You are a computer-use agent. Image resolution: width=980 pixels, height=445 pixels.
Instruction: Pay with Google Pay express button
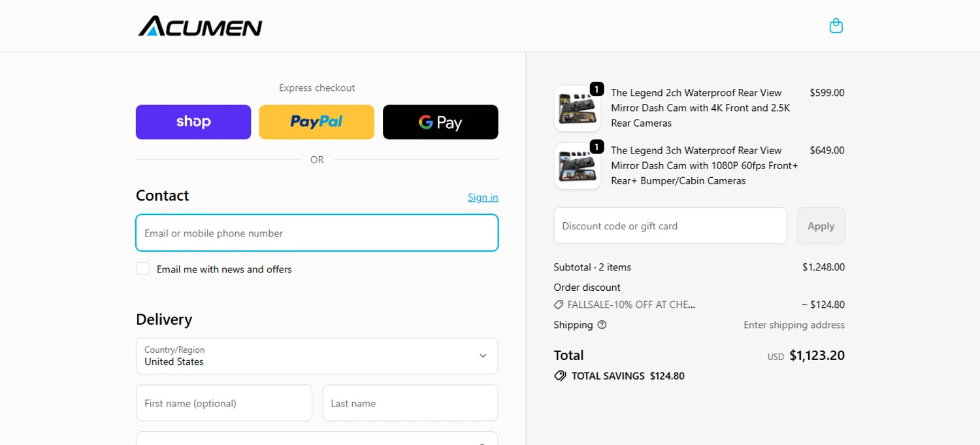coord(440,122)
